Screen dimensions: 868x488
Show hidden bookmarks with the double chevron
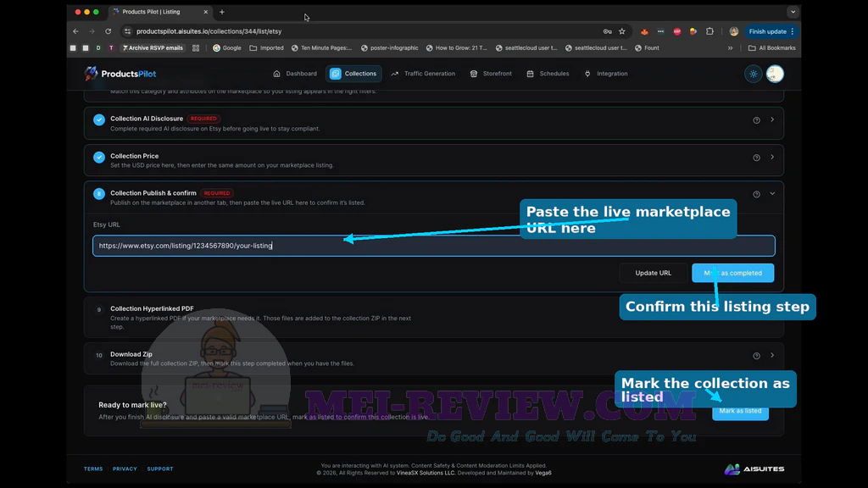[730, 48]
